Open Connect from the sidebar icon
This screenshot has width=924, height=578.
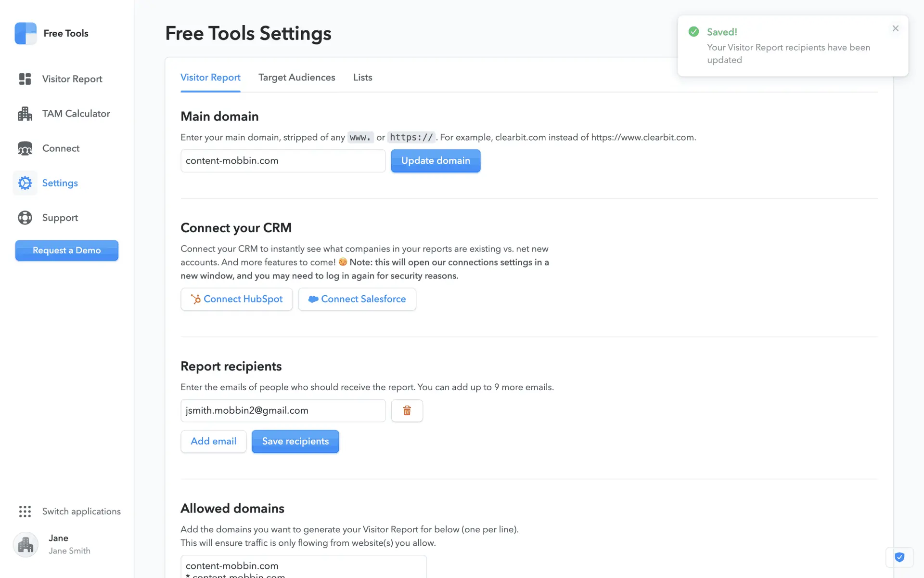(x=25, y=148)
